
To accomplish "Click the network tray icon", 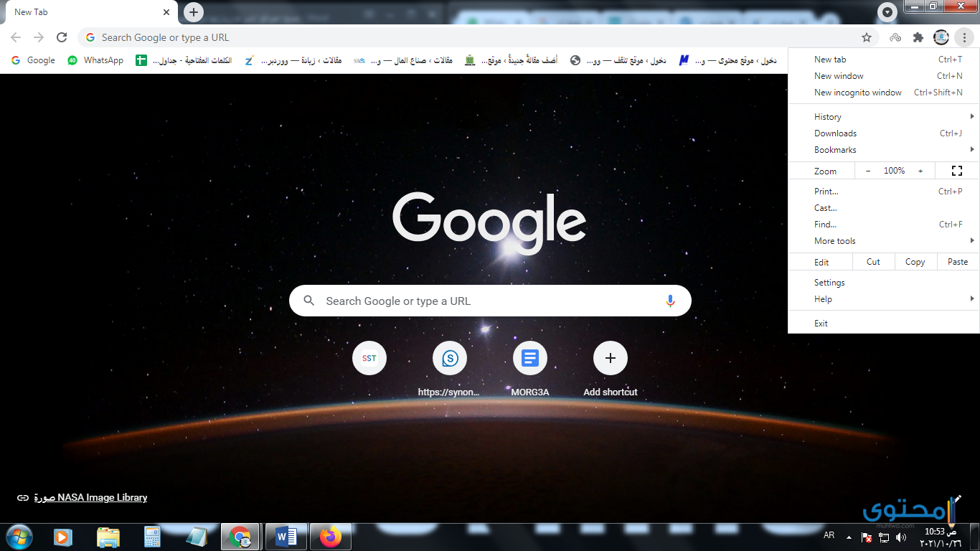I will [884, 537].
